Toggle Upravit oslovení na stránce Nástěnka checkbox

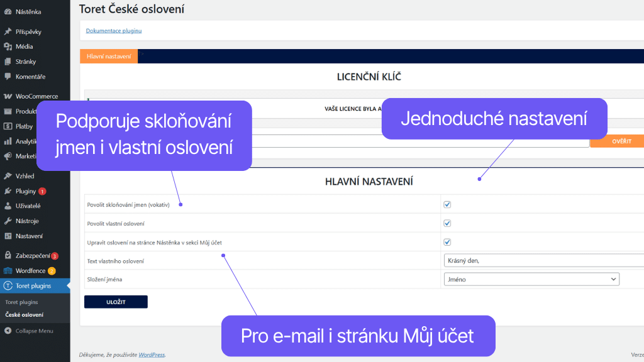coord(447,242)
